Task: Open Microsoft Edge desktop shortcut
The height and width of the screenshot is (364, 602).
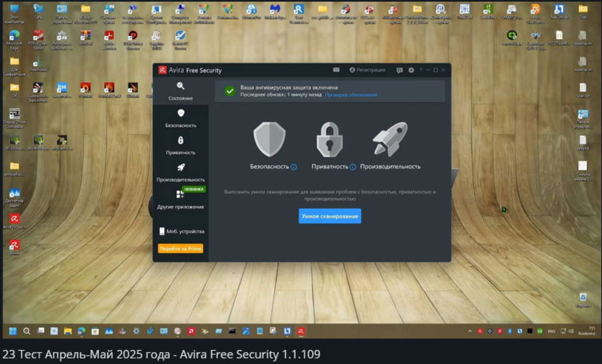Action: coord(14,40)
